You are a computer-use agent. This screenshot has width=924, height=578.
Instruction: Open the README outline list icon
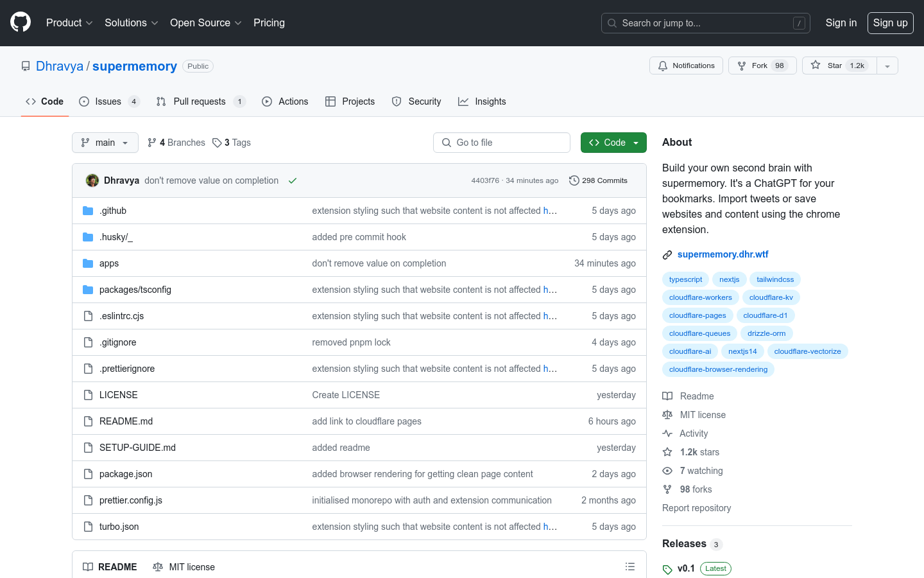click(x=630, y=566)
